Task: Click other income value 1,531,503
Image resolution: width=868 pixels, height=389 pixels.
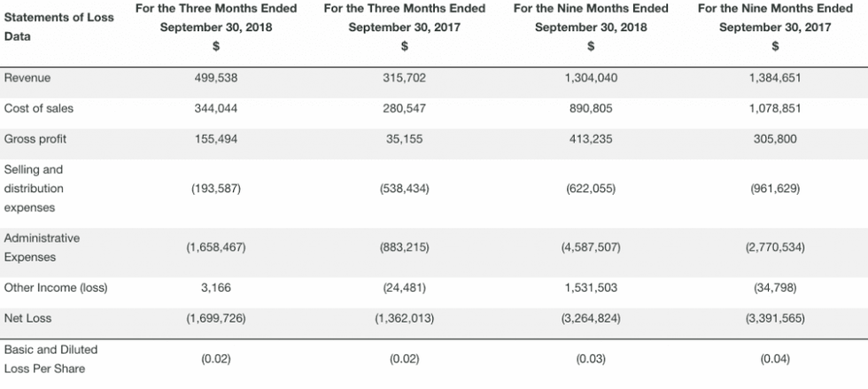Action: coord(591,288)
